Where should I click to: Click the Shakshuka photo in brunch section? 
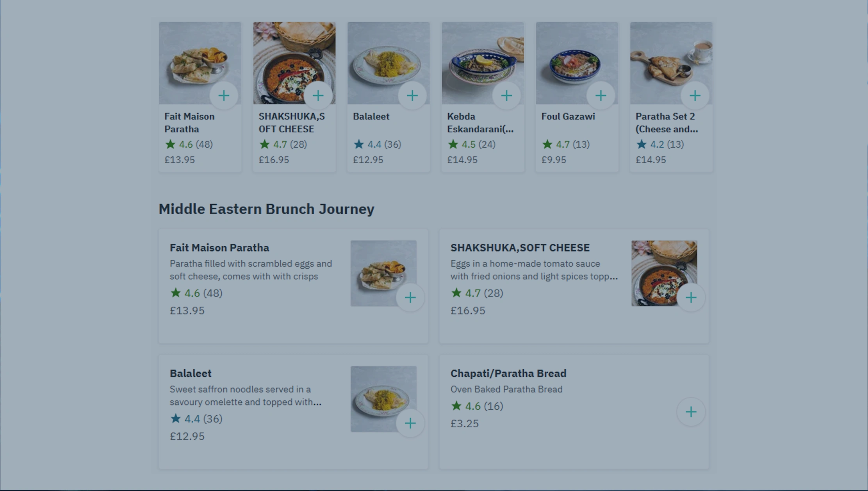pyautogui.click(x=664, y=273)
